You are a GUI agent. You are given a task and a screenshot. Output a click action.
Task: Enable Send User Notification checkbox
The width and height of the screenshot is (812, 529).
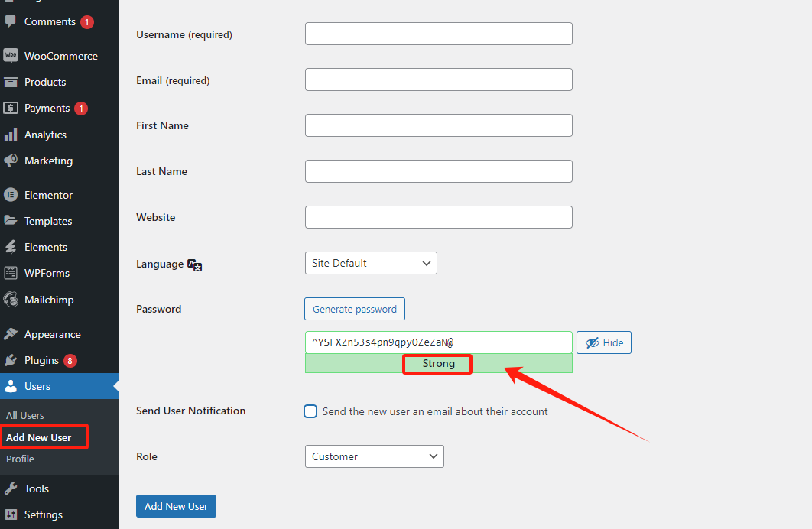(310, 411)
